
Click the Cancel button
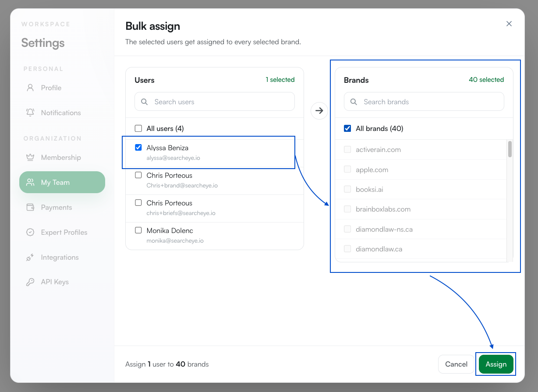click(456, 364)
